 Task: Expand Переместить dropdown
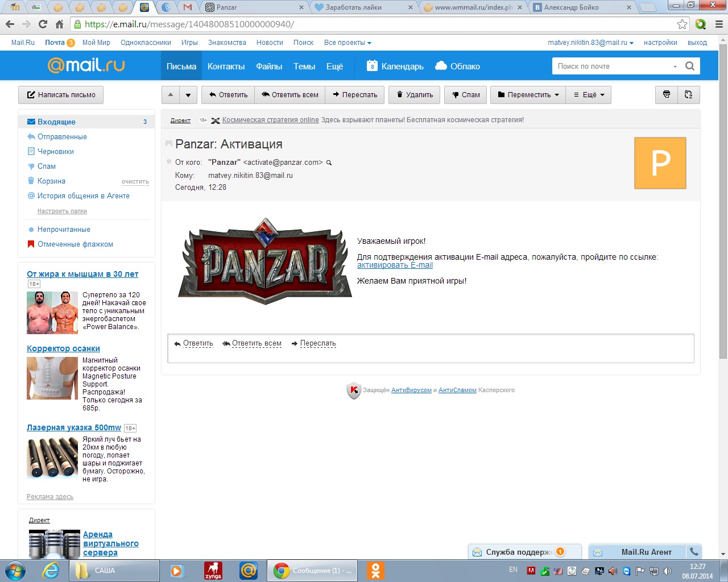tap(528, 95)
